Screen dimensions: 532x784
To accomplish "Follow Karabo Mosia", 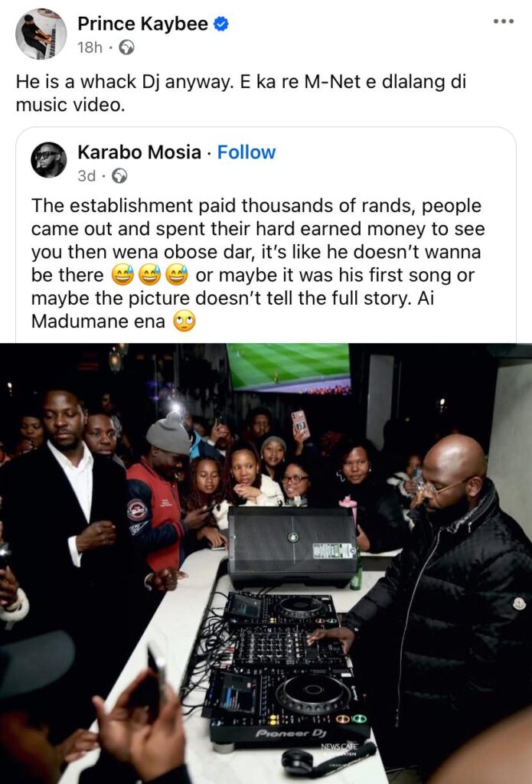I will click(246, 152).
